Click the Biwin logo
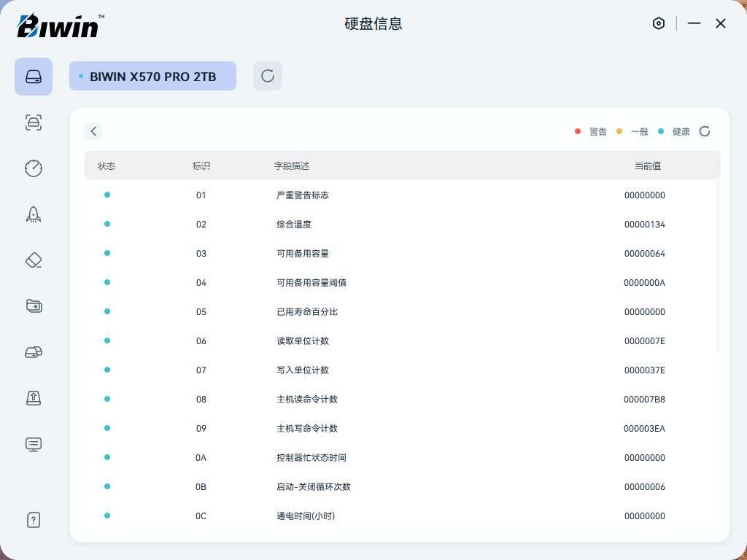Image resolution: width=747 pixels, height=560 pixels. click(x=61, y=26)
